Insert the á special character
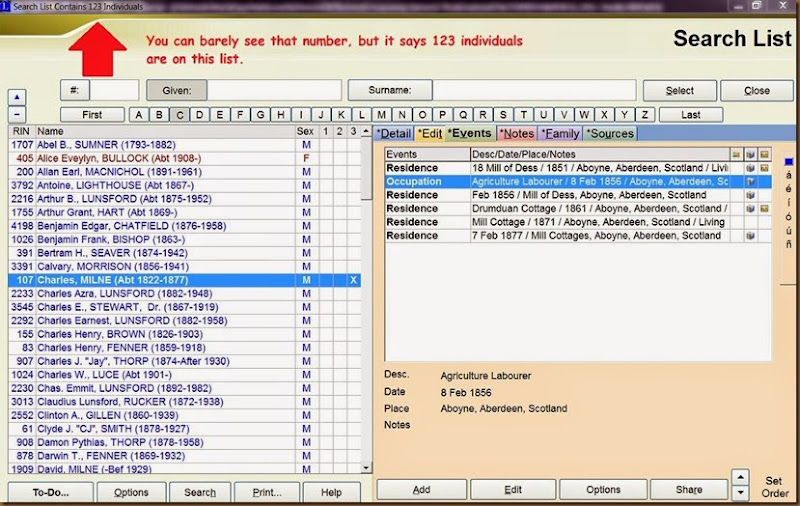Screen dimensions: 800x506 click(789, 174)
